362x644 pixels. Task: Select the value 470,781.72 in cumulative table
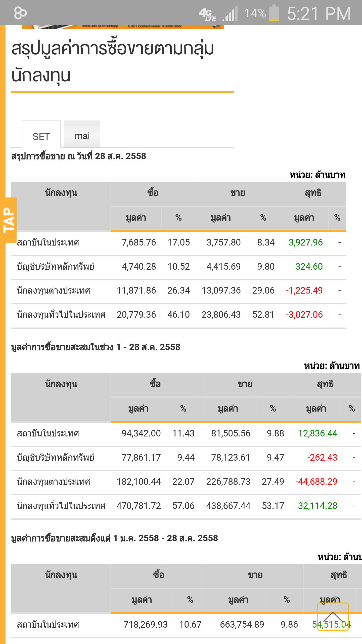[x=139, y=506]
